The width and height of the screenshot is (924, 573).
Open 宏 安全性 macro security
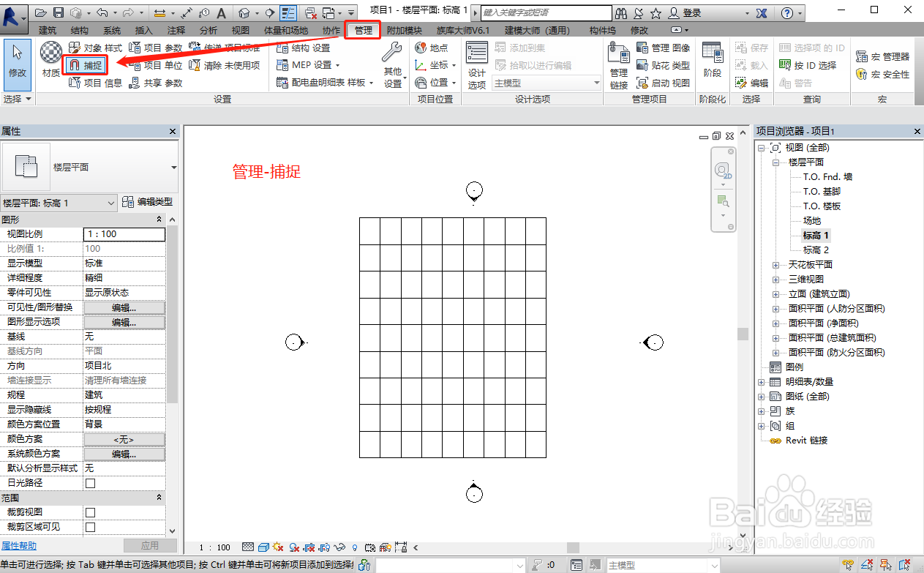[882, 74]
